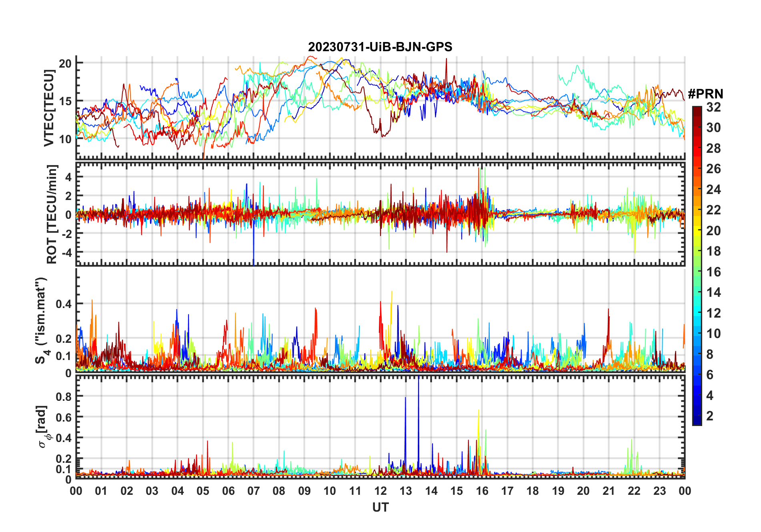Click the #PRN colorbar title
This screenshot has height=532, width=761.
point(705,94)
